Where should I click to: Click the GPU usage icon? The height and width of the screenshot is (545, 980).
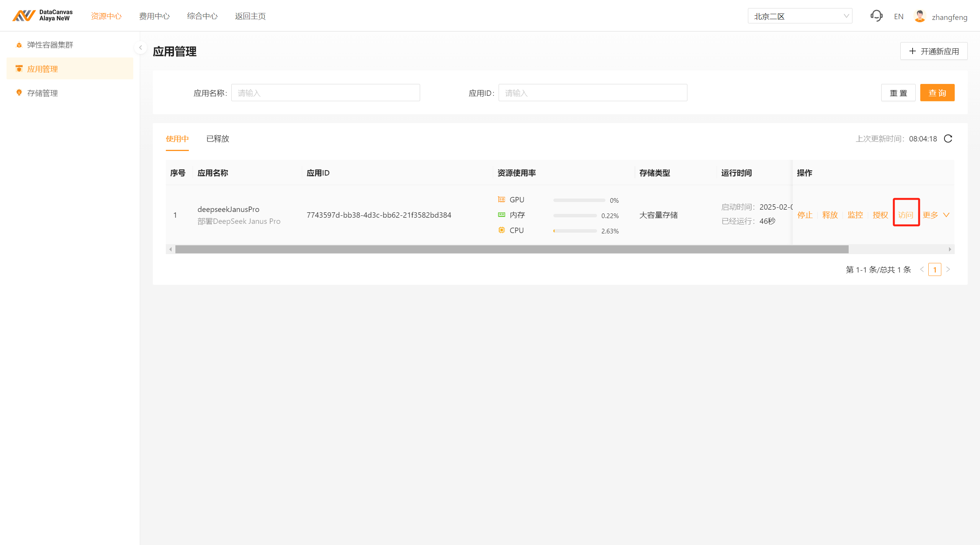[x=501, y=200]
